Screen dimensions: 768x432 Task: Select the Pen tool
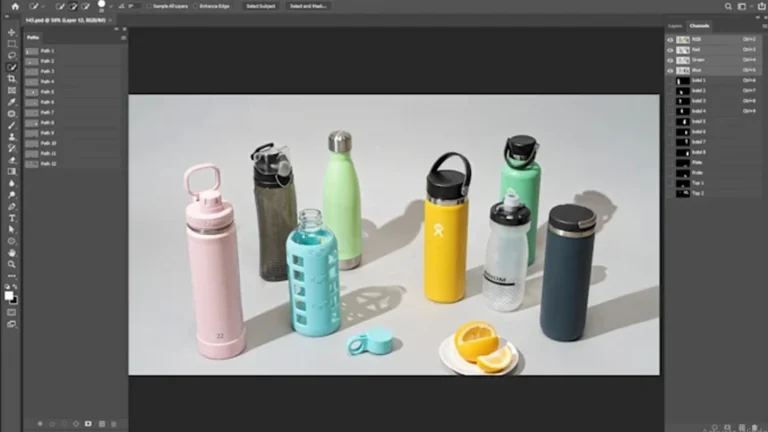coord(12,206)
